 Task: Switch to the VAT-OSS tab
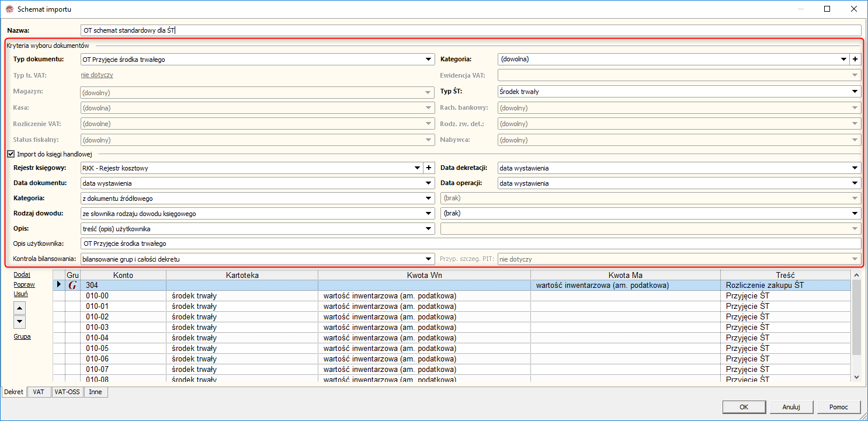point(67,392)
